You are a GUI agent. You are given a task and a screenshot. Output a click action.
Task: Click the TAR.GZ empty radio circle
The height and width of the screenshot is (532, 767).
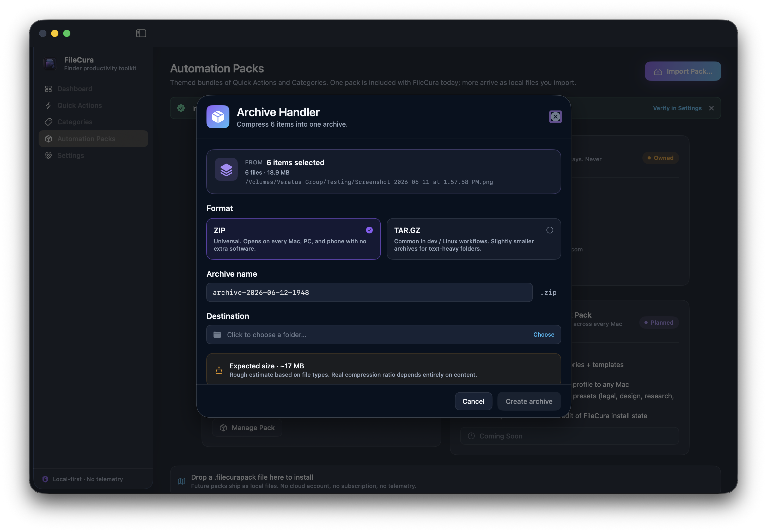(550, 230)
